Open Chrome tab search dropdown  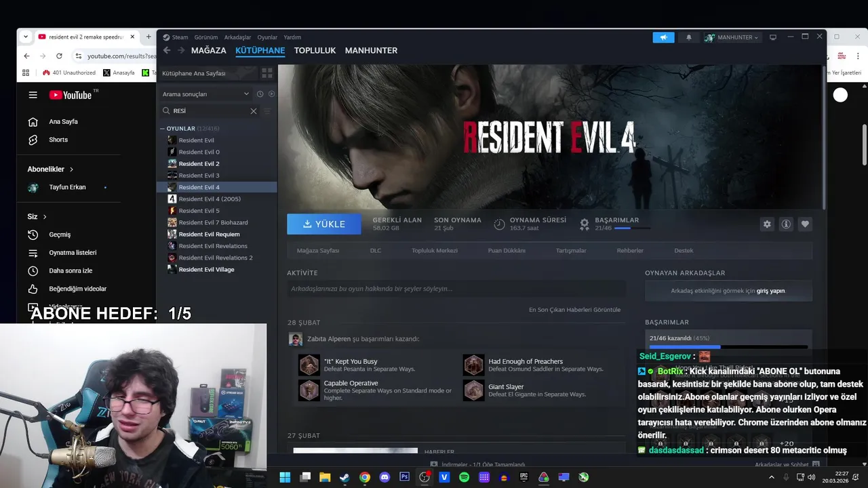click(x=25, y=37)
